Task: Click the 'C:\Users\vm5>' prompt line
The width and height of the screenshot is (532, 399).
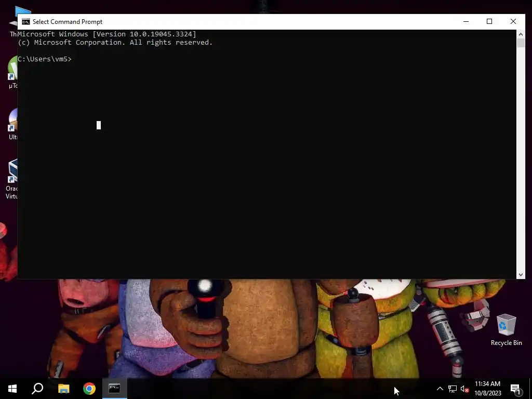Action: pos(45,59)
